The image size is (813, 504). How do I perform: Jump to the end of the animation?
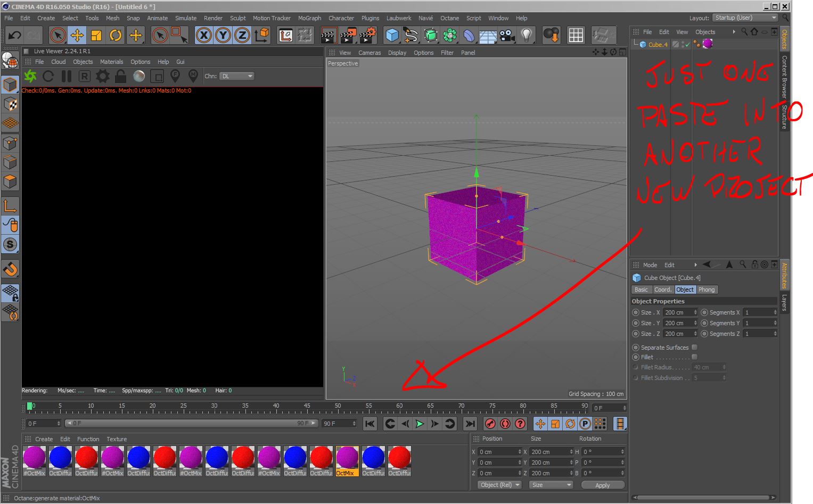[470, 424]
